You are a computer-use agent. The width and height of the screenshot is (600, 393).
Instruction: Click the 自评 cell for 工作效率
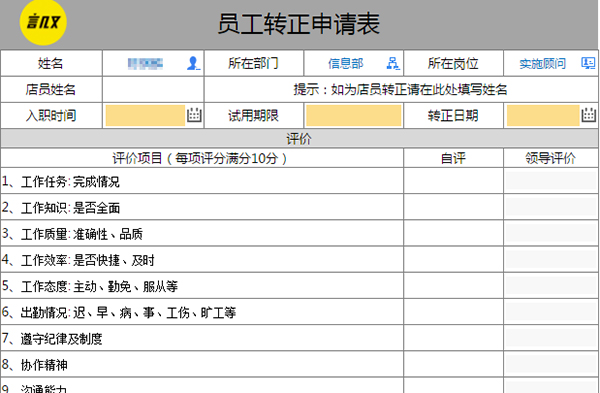453,259
